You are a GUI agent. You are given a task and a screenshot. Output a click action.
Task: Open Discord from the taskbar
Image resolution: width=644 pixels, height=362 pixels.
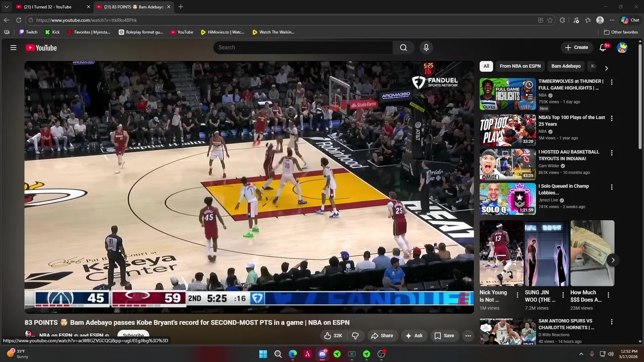(323, 354)
